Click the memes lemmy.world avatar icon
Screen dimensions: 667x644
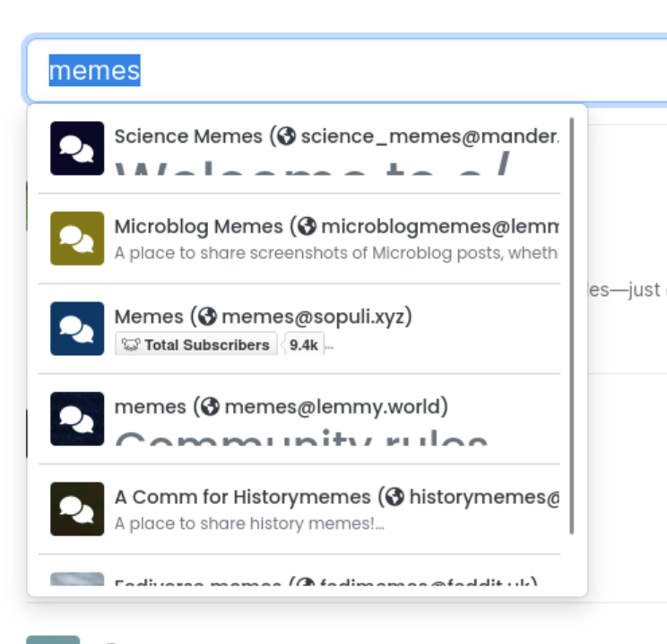[77, 419]
